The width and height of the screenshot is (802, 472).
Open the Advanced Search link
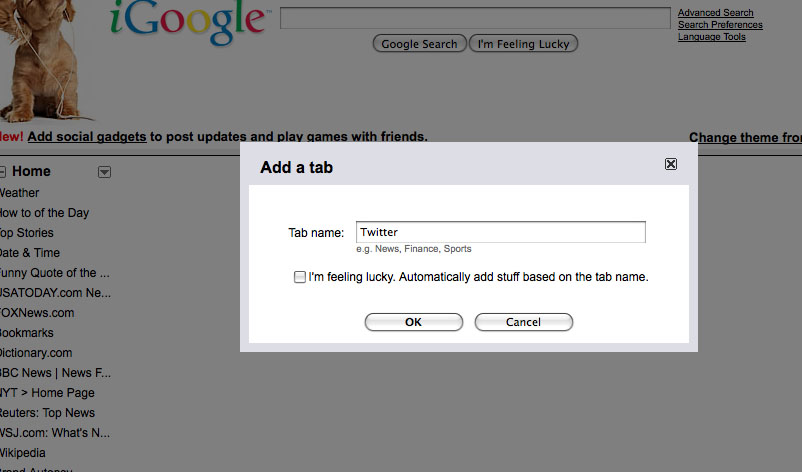pos(716,12)
